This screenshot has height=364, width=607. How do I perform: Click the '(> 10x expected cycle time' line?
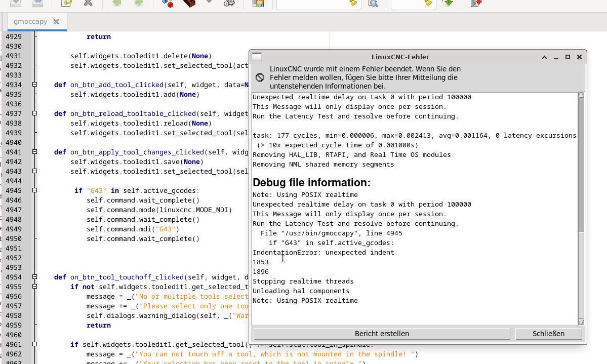(338, 145)
